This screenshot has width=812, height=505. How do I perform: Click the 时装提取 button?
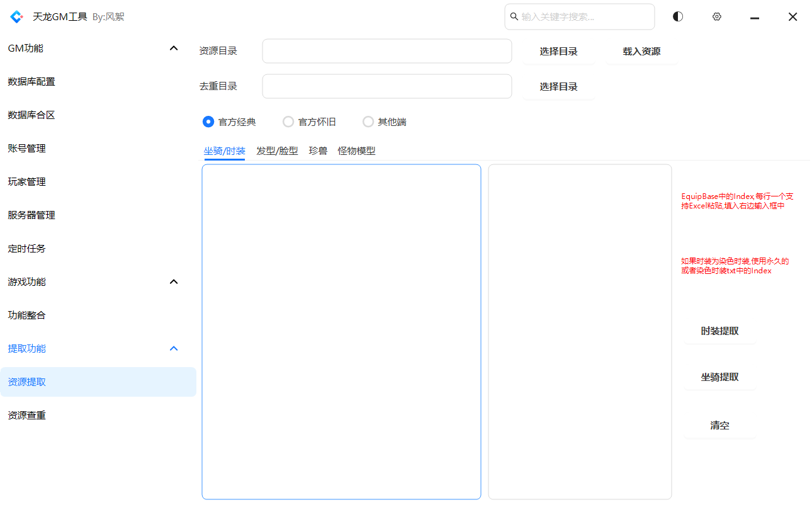click(x=719, y=331)
